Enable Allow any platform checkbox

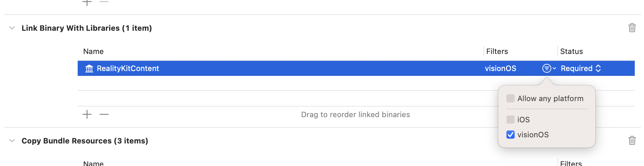[510, 98]
